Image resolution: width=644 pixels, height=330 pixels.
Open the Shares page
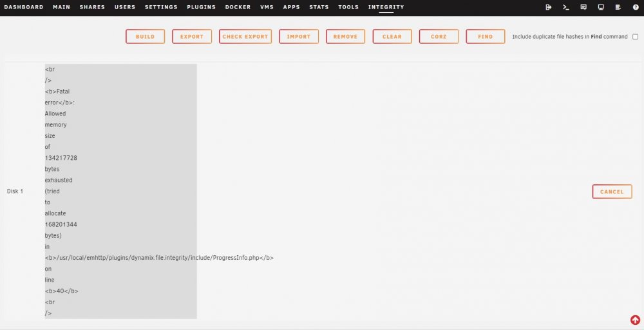coord(92,7)
